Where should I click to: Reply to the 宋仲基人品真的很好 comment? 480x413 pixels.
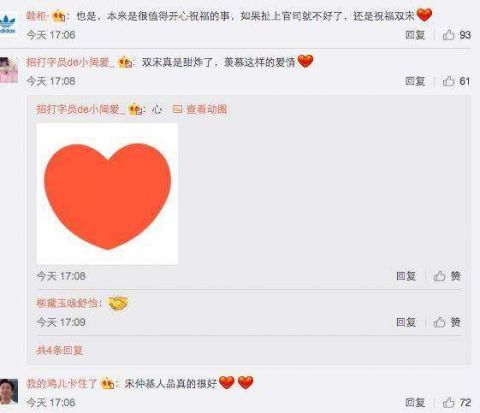[415, 402]
